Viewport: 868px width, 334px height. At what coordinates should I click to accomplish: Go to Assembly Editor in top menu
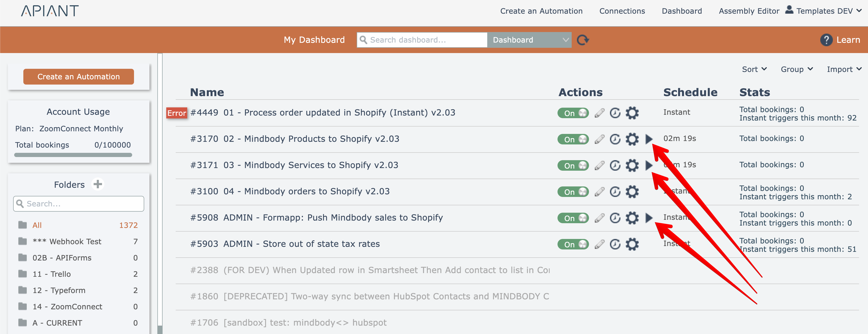pos(749,11)
